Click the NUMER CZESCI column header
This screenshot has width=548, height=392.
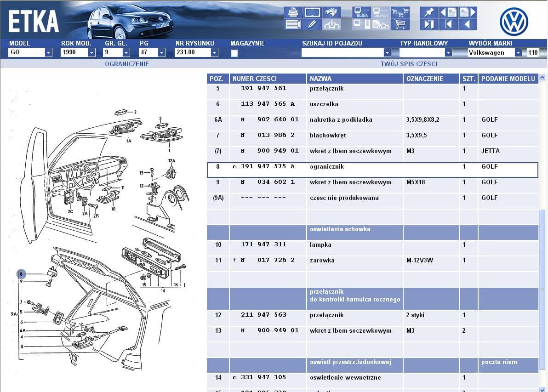tap(268, 79)
